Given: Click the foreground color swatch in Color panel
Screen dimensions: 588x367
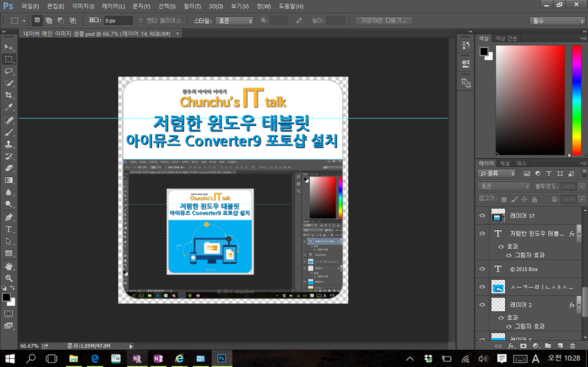Looking at the screenshot, I should [x=484, y=51].
